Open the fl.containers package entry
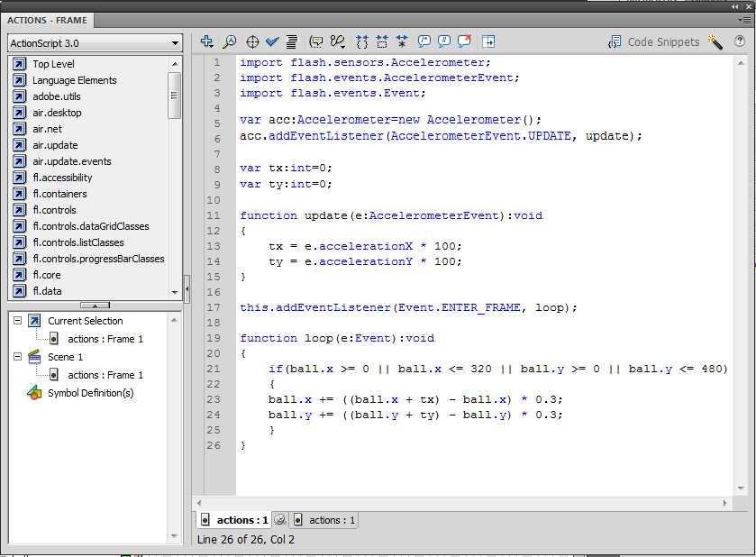This screenshot has height=557, width=756. (x=59, y=194)
